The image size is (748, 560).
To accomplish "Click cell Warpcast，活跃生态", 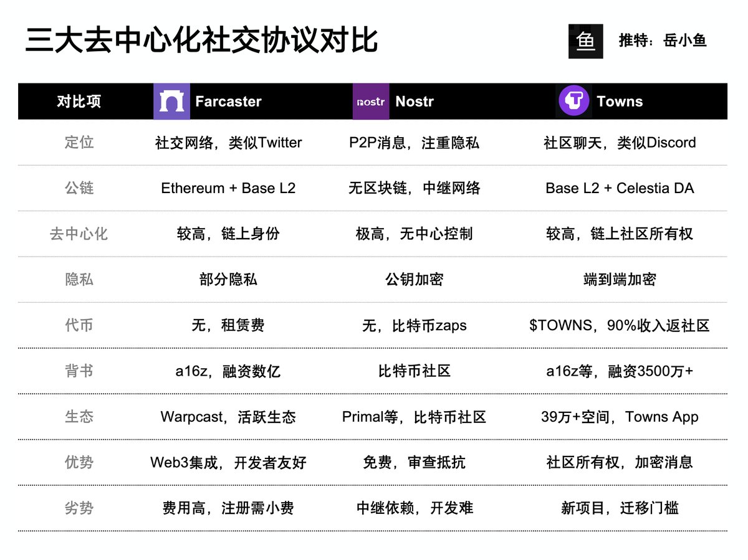I will point(228,417).
